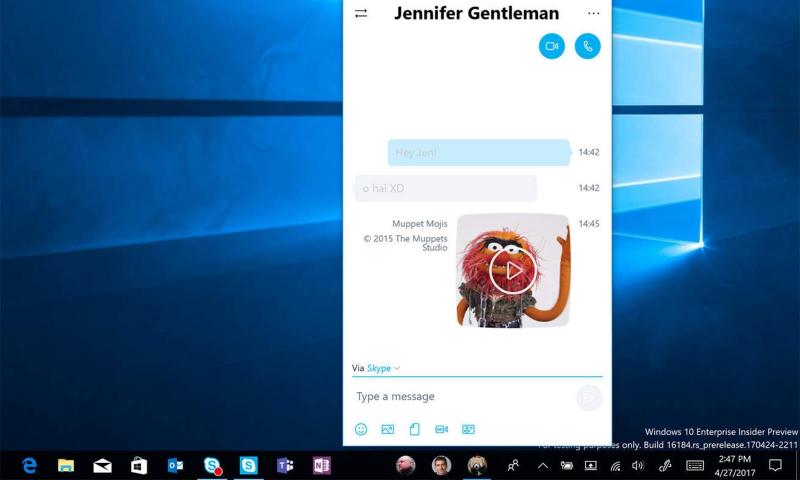Open the 2:47 PM clock and date
The height and width of the screenshot is (480, 800).
coord(735,466)
